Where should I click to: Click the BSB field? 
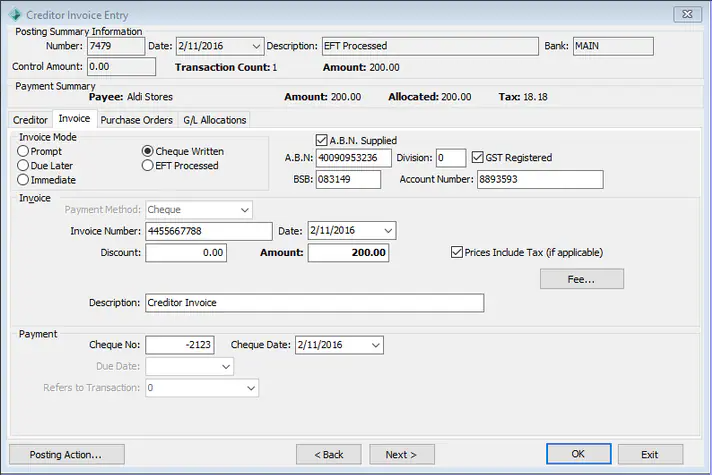[348, 179]
